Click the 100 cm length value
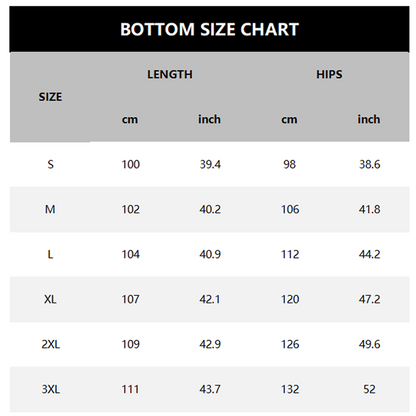The width and height of the screenshot is (416, 416). click(131, 164)
